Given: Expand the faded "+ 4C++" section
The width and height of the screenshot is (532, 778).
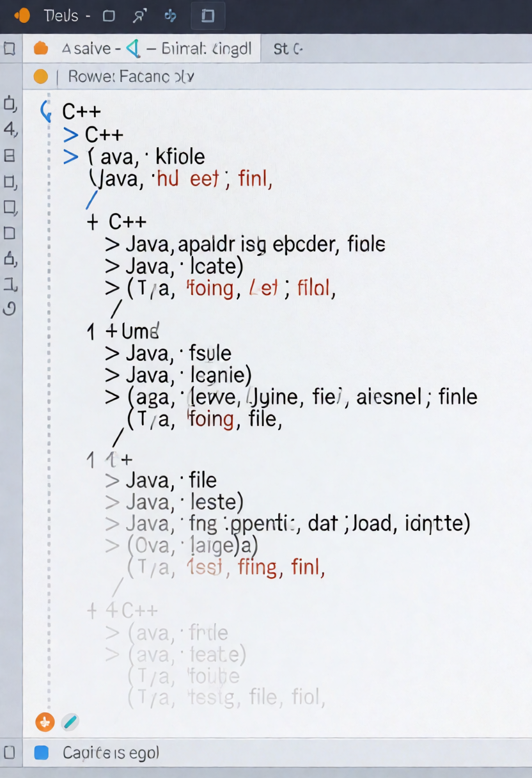Looking at the screenshot, I should (x=92, y=611).
